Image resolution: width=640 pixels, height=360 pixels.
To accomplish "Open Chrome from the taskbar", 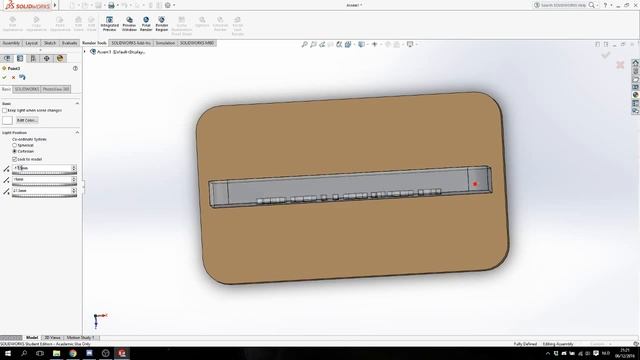I will pyautogui.click(x=73, y=353).
